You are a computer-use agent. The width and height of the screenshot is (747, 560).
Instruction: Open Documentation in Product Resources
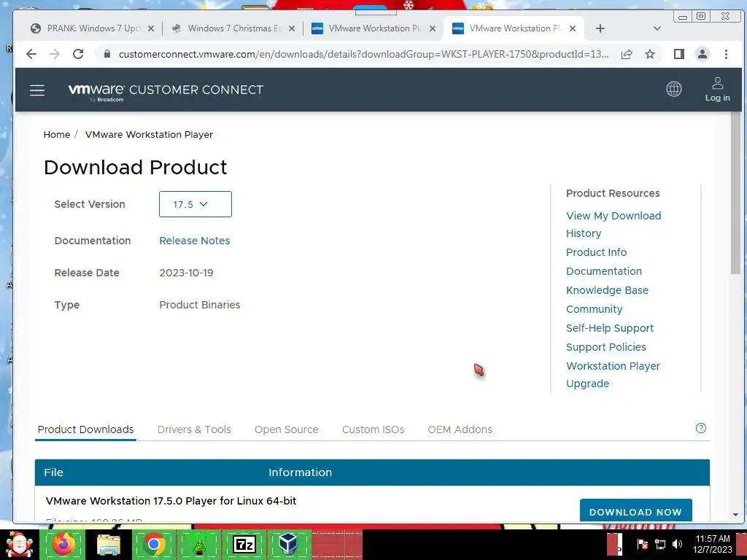604,271
